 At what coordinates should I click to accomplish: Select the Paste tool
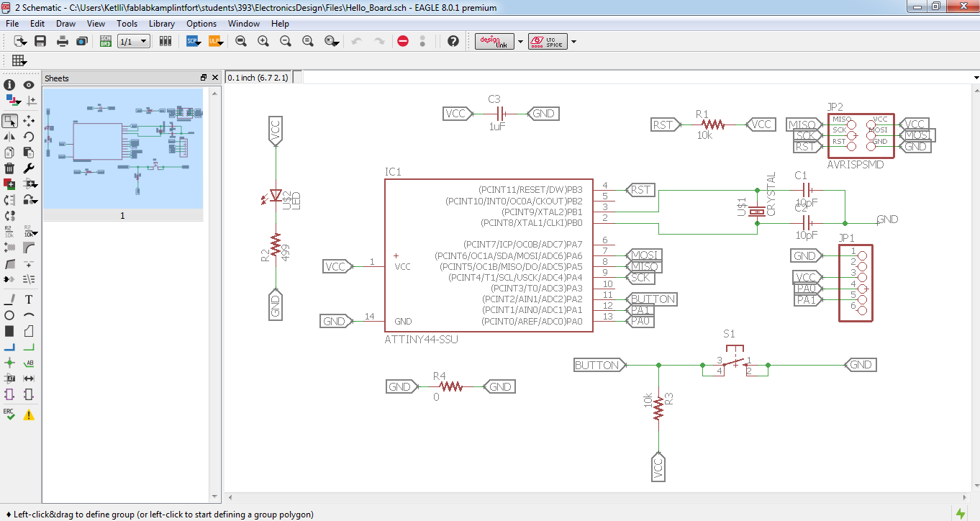[x=29, y=152]
